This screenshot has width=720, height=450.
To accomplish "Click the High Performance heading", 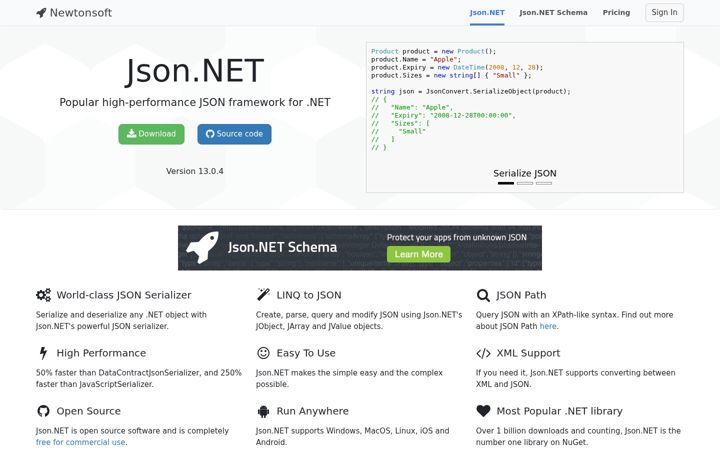I will tap(101, 353).
